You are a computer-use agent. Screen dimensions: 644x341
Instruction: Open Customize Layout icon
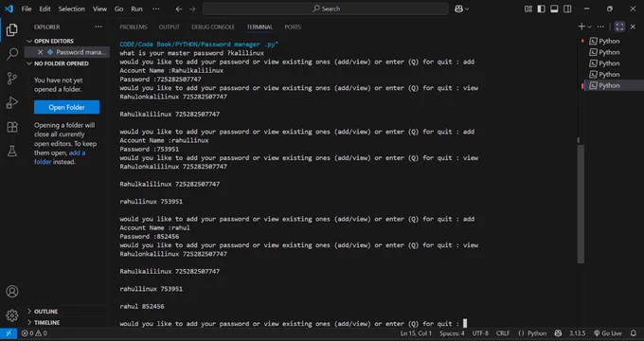coord(528,9)
